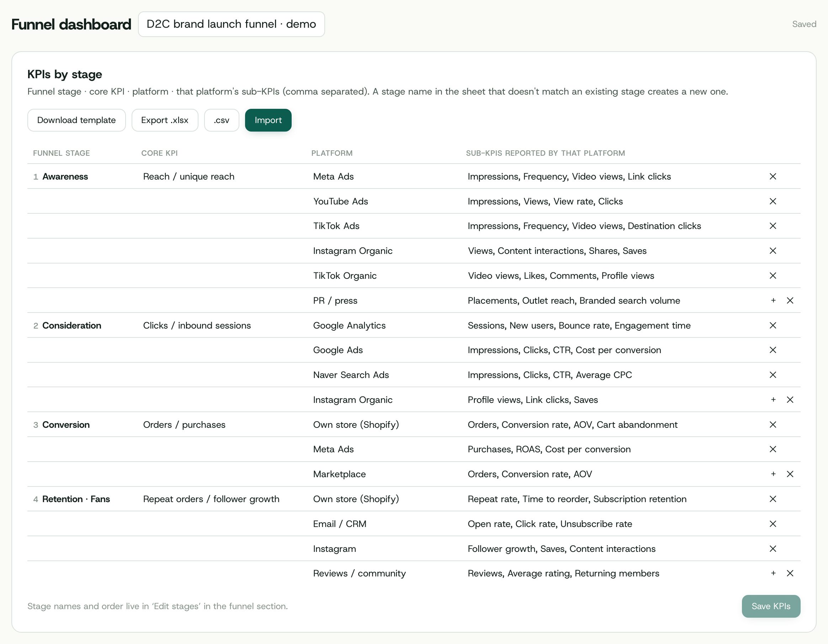Delete the Google Ads row
This screenshot has width=828, height=644.
tap(773, 350)
